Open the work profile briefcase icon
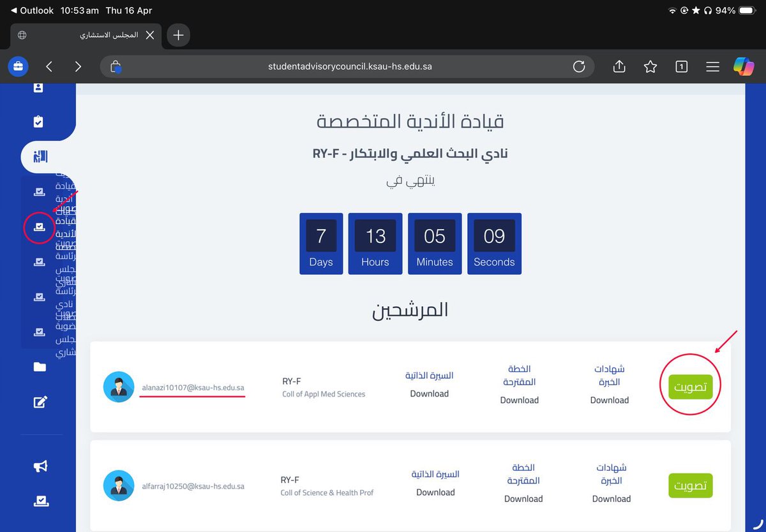This screenshot has width=766, height=532. click(x=19, y=66)
